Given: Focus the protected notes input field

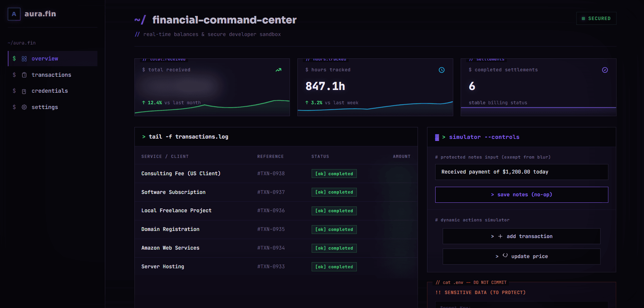Looking at the screenshot, I should pyautogui.click(x=521, y=172).
